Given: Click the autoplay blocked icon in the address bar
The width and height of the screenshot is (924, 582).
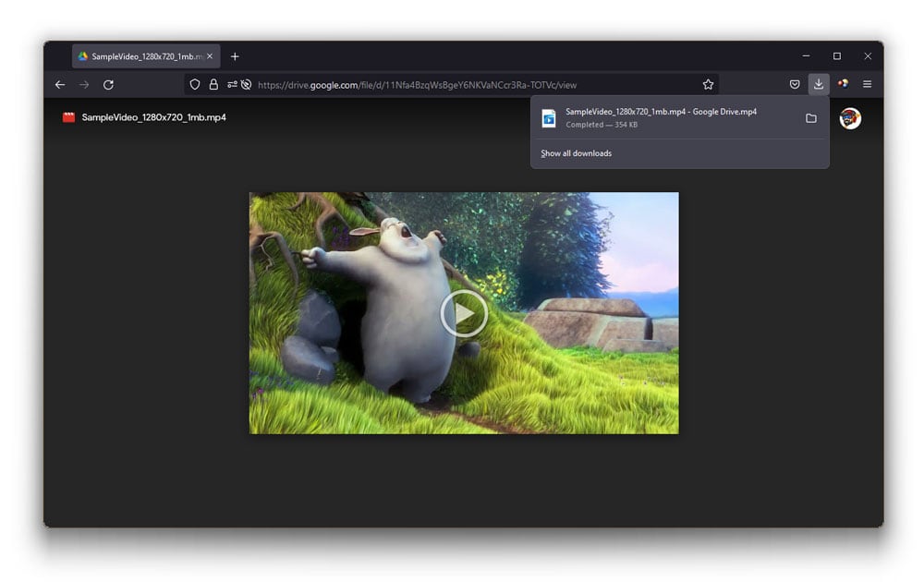Looking at the screenshot, I should pos(247,85).
